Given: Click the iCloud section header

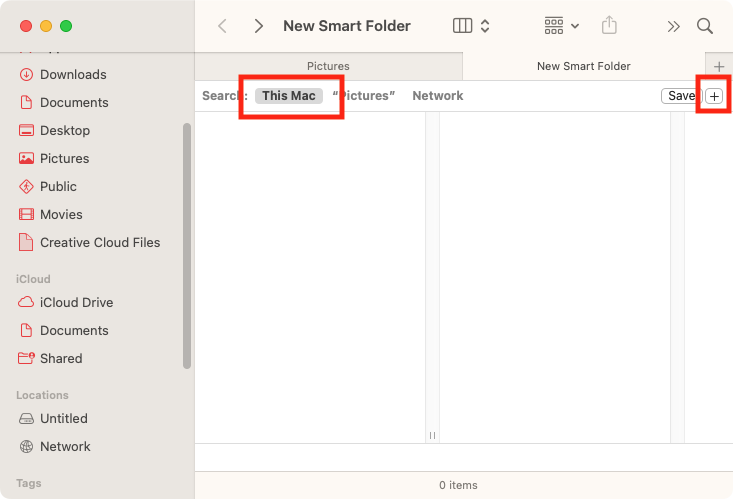Looking at the screenshot, I should (x=33, y=279).
